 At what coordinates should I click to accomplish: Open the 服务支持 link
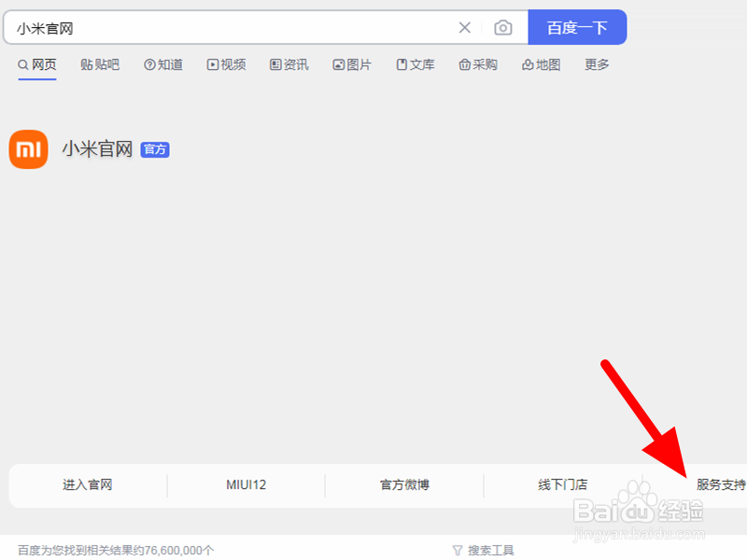click(x=721, y=484)
